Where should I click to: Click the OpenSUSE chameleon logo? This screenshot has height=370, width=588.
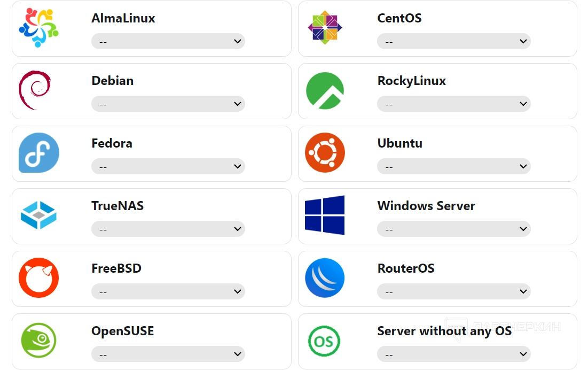[38, 341]
